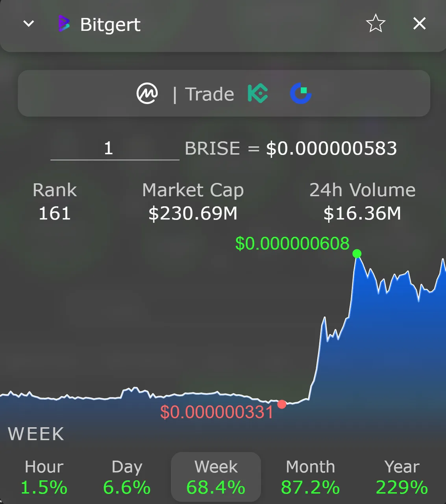Click the Rank heading

(x=55, y=190)
